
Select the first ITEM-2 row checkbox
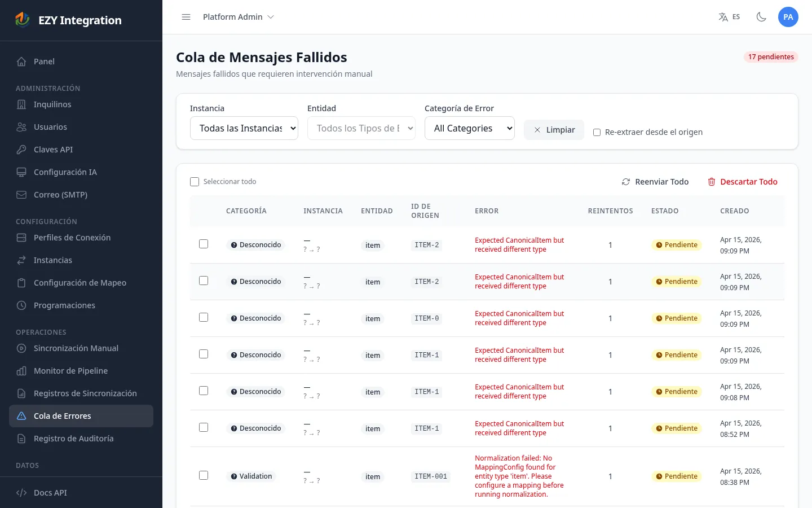[204, 244]
